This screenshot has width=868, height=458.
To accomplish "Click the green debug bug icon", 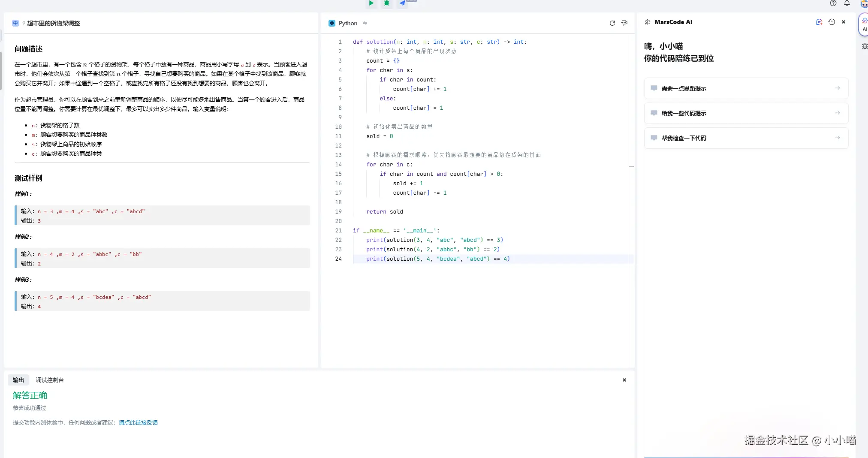I will (x=386, y=3).
